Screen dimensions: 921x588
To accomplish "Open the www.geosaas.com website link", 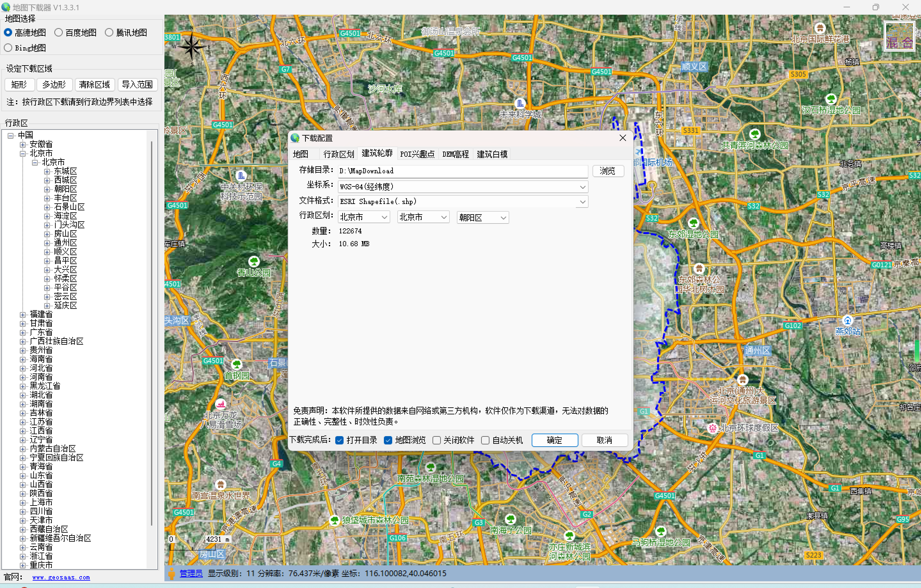I will coord(61,578).
